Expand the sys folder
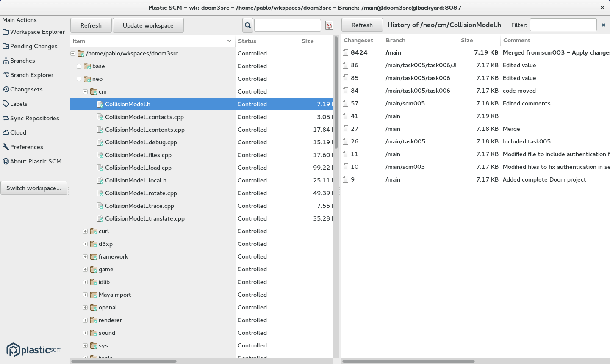The width and height of the screenshot is (610, 364). (85, 346)
